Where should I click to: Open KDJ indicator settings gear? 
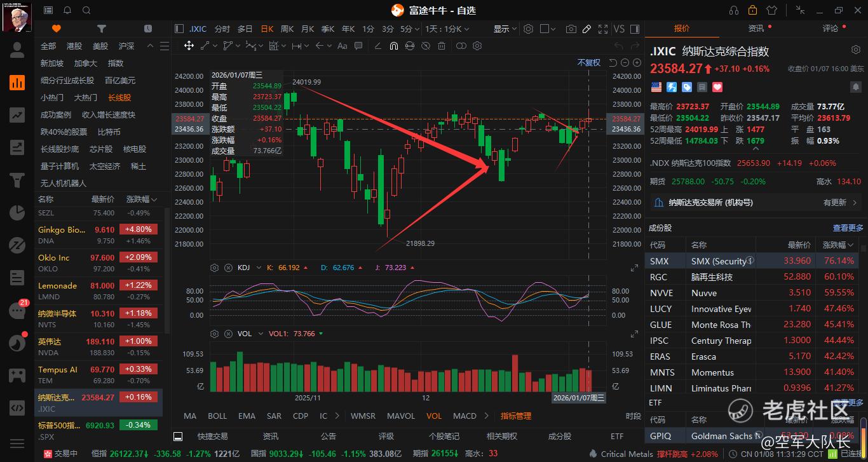215,268
